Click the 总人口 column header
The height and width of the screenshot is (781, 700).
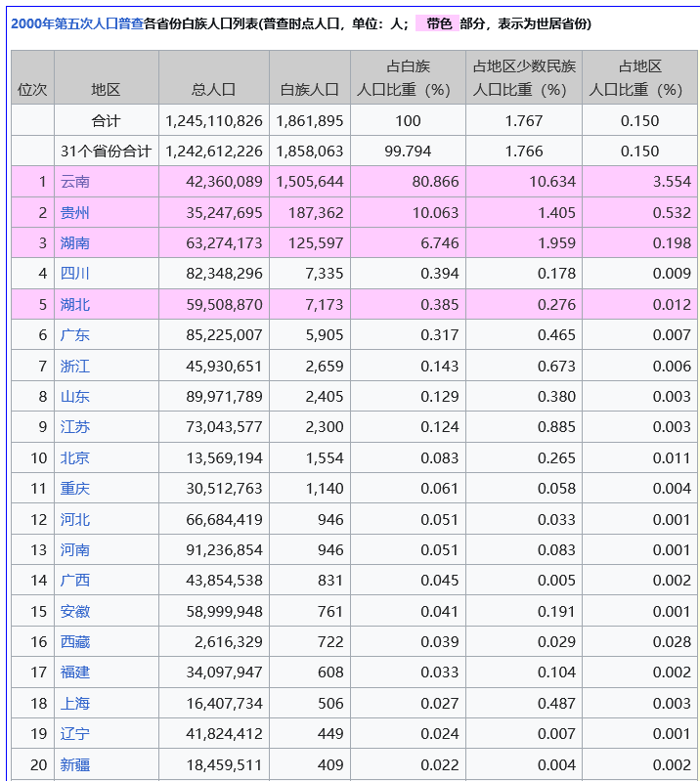coord(214,77)
